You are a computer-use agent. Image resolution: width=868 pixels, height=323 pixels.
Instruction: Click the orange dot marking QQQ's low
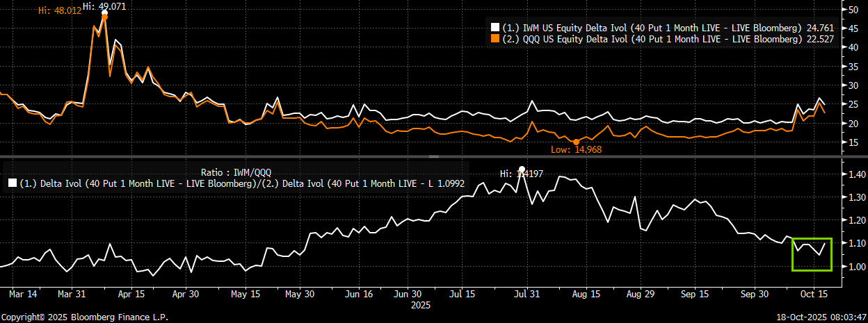tap(577, 142)
